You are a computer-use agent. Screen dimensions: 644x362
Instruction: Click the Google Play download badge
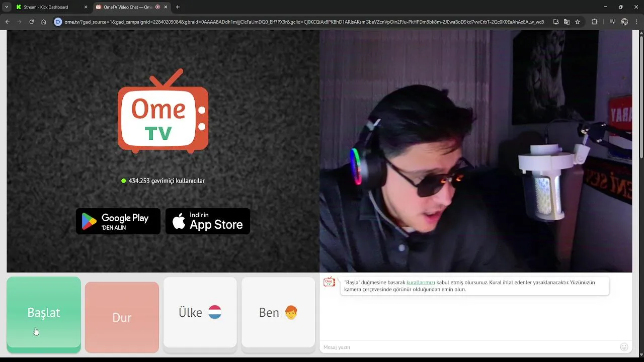click(x=118, y=221)
